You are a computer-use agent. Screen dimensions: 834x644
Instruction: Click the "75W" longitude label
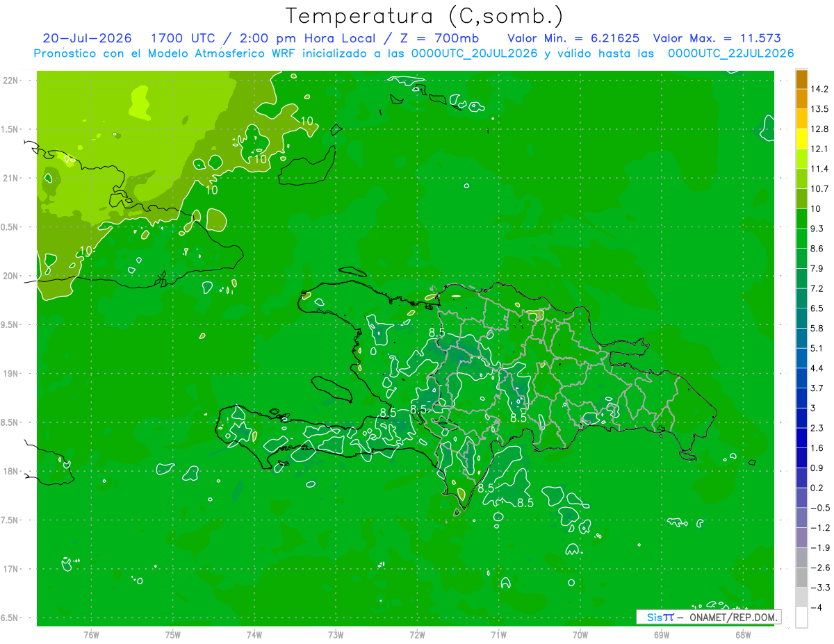click(172, 635)
